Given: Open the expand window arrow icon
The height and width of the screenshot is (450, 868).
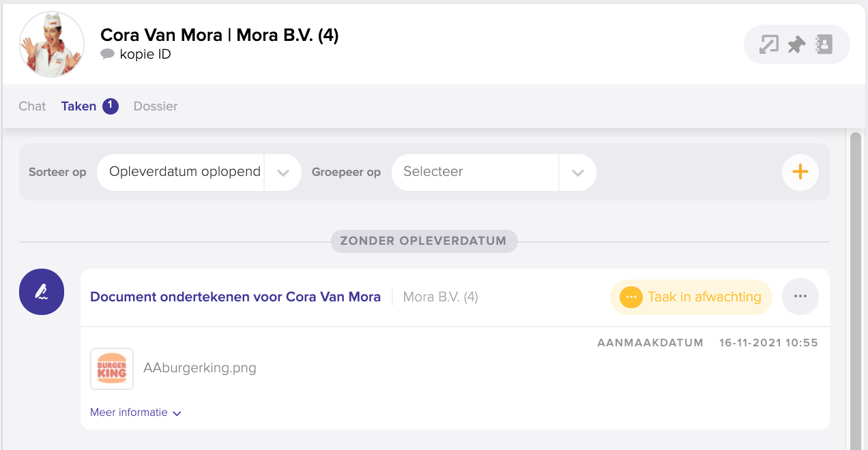Looking at the screenshot, I should [x=769, y=45].
